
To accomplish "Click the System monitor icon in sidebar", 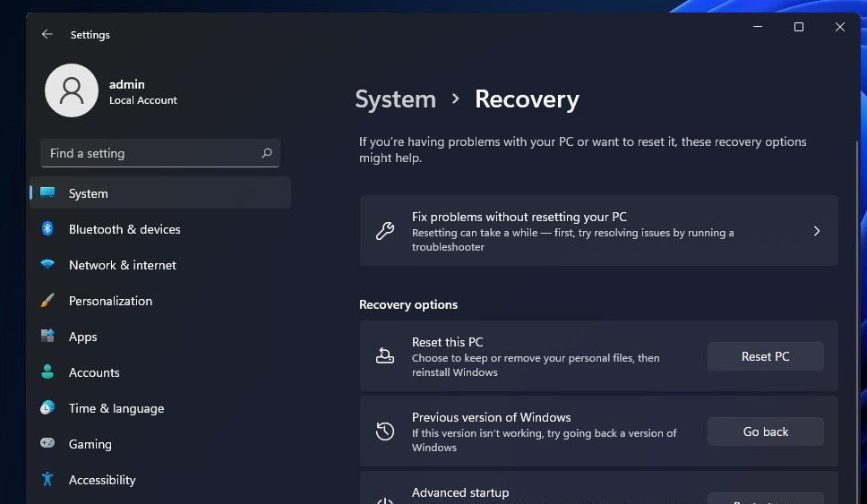I will coord(47,192).
